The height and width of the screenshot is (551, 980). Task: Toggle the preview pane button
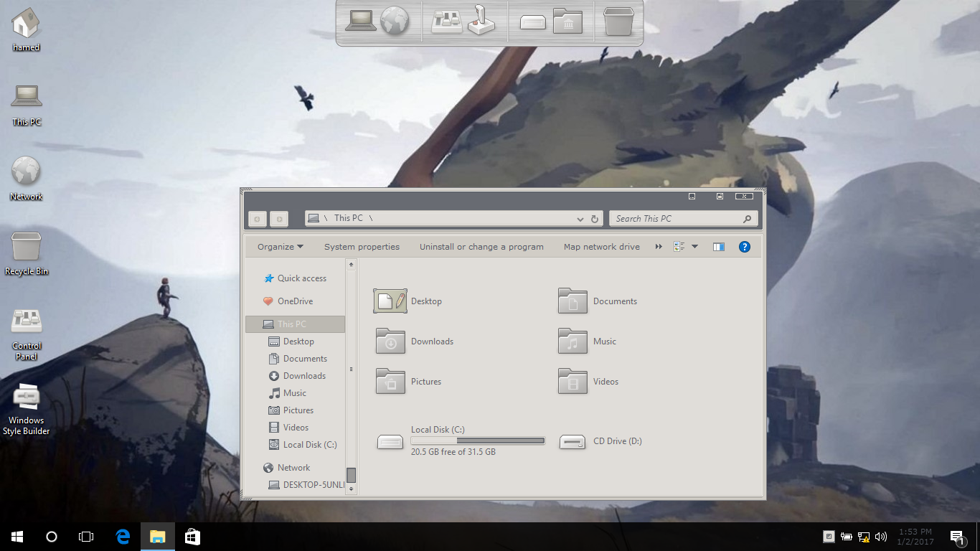(x=718, y=247)
